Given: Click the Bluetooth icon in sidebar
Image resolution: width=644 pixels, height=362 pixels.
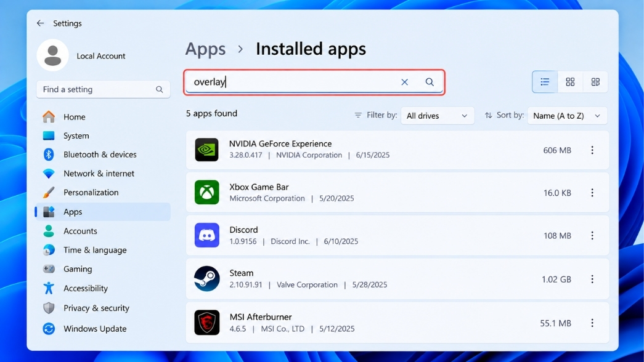Looking at the screenshot, I should click(x=49, y=155).
